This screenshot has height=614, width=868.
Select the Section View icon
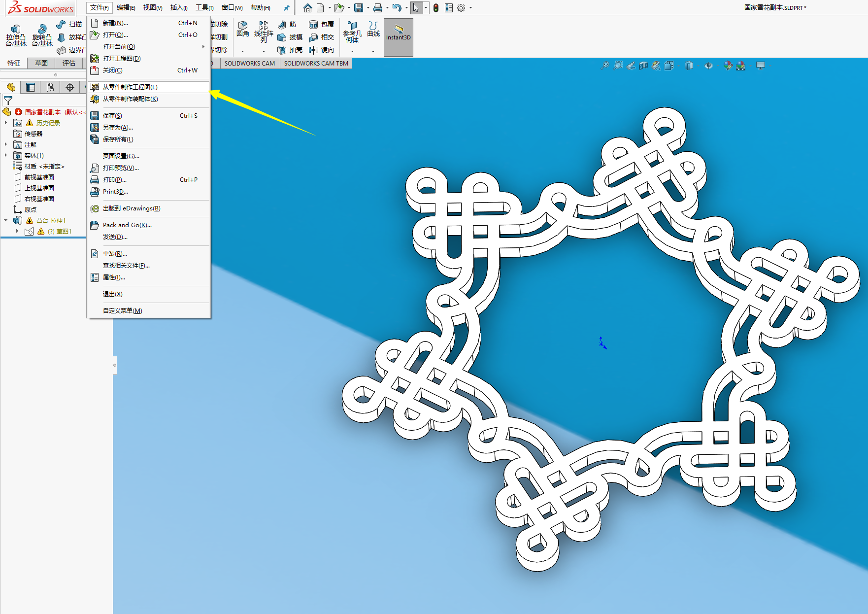pyautogui.click(x=643, y=66)
